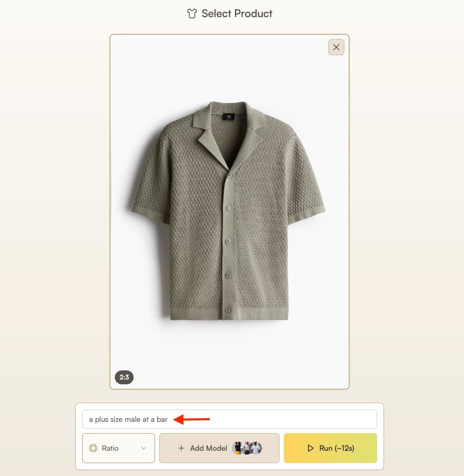Click the 2:3 aspect ratio badge

(124, 377)
